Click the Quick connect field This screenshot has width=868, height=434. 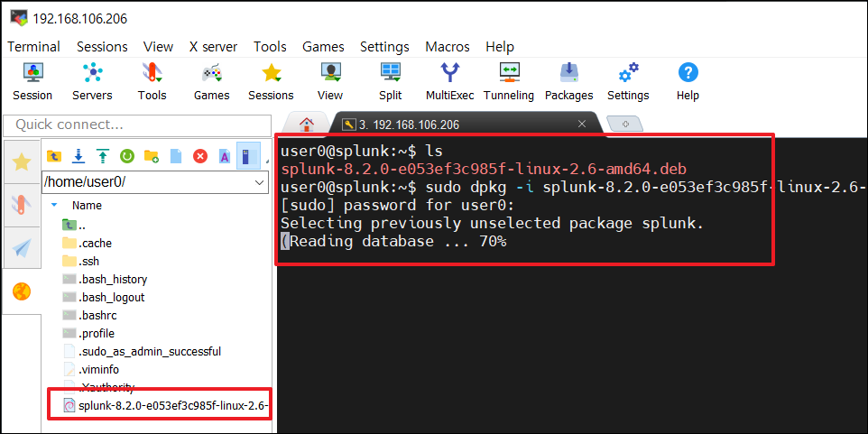point(137,125)
